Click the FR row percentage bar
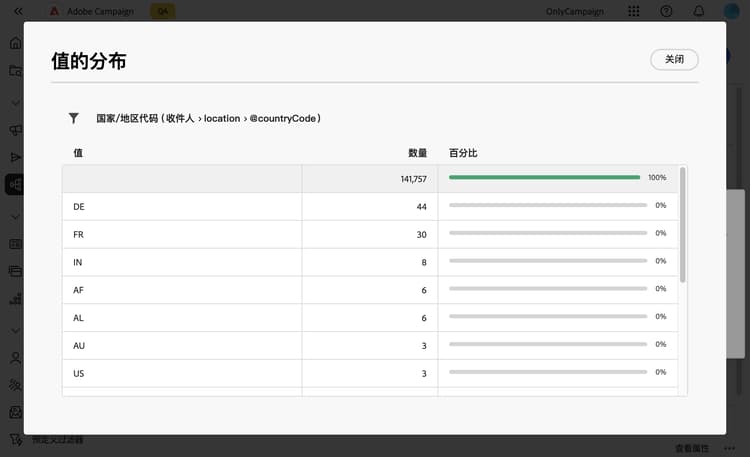Image resolution: width=750 pixels, height=457 pixels. pos(548,233)
